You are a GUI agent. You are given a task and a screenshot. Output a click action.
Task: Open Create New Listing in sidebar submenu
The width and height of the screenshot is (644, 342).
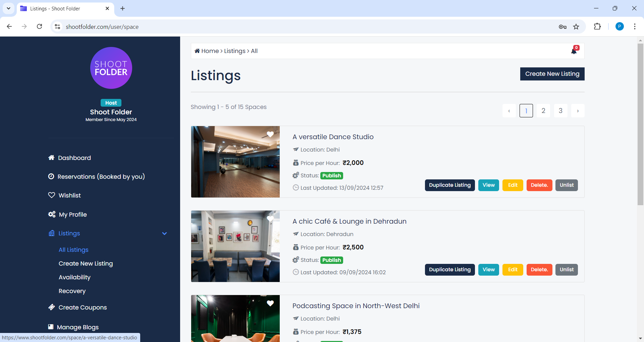86,264
